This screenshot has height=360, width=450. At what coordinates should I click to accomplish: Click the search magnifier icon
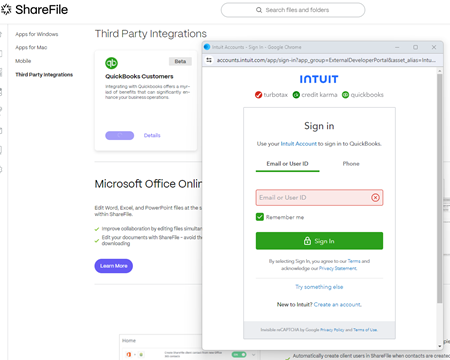coord(259,10)
